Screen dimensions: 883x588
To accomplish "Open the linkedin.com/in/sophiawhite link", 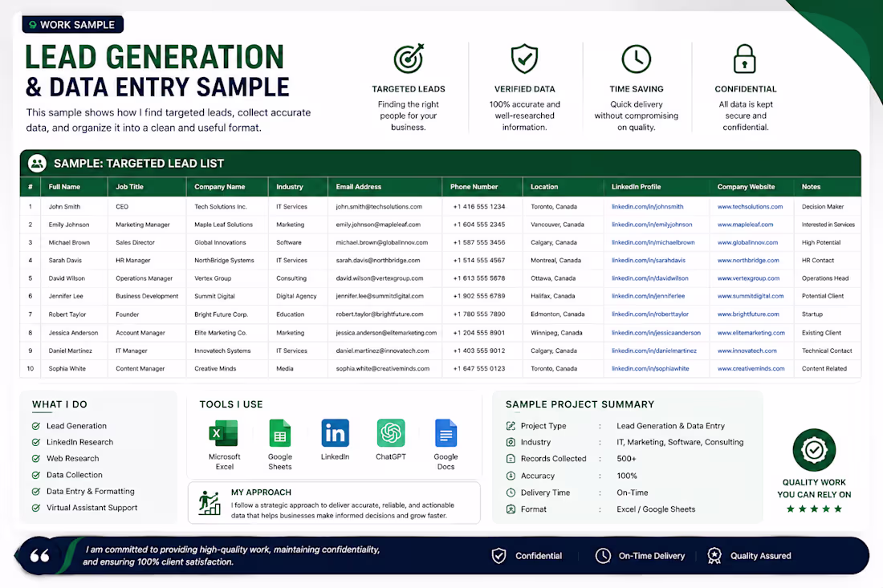I will tap(650, 368).
